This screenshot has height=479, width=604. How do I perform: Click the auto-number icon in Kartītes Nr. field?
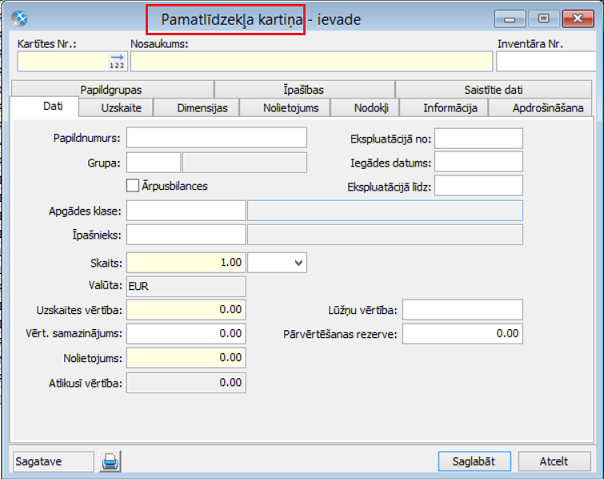(117, 62)
